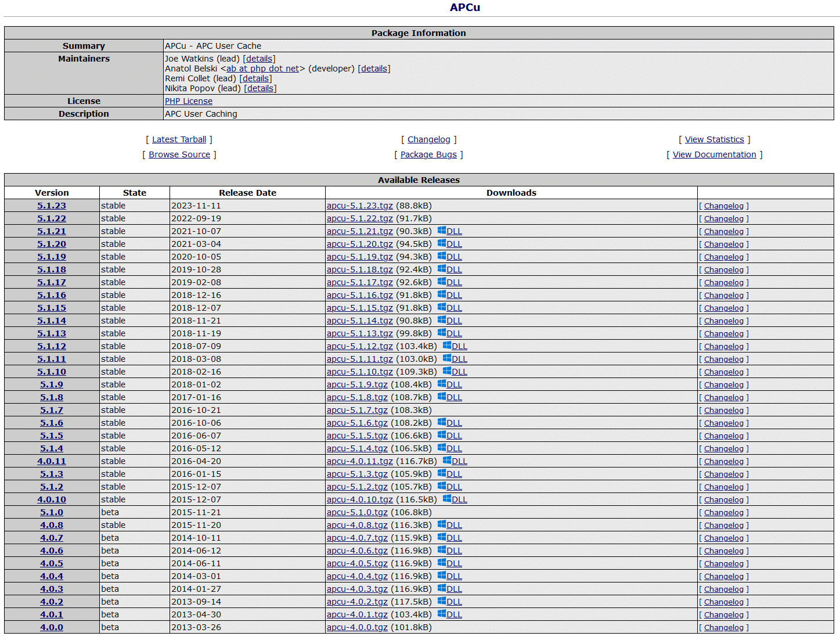Open version 4.0.0 release page

[x=52, y=627]
